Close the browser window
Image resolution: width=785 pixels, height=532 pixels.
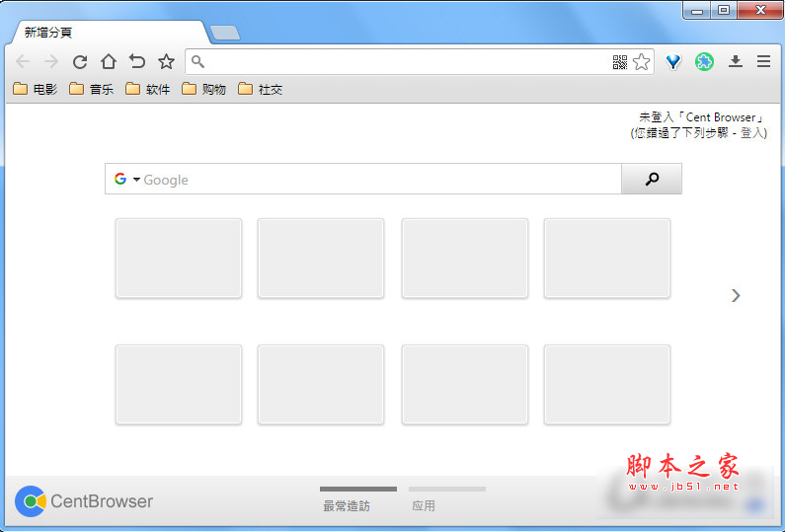760,10
